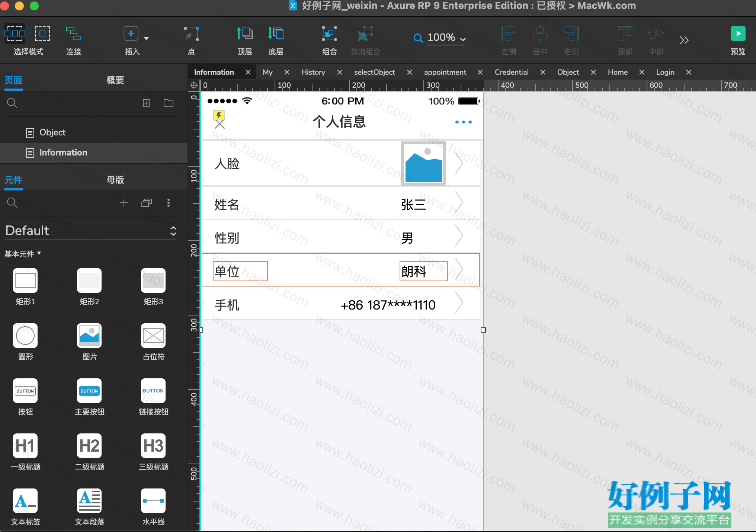
Task: Pick the 图片 image widget
Action: 89,336
